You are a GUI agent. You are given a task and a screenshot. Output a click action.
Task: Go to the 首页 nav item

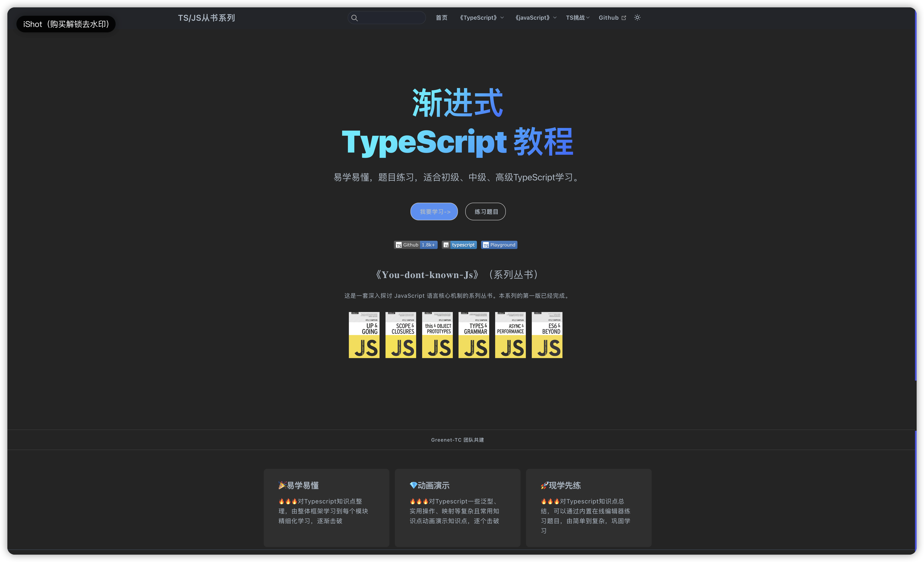tap(441, 18)
